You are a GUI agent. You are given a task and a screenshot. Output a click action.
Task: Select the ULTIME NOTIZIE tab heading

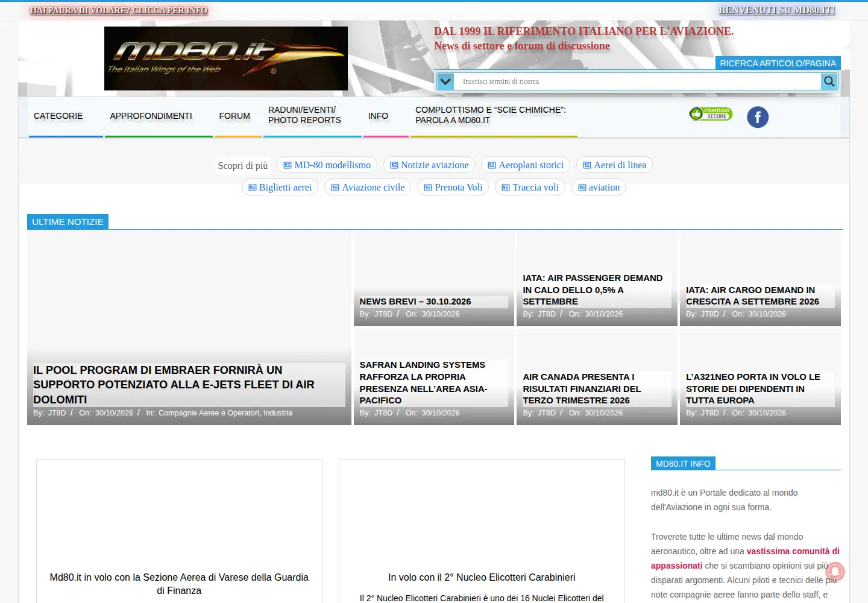tap(68, 222)
